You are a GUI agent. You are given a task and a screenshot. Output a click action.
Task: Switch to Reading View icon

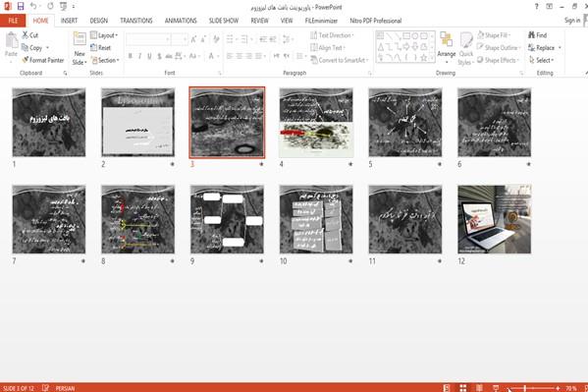click(479, 388)
